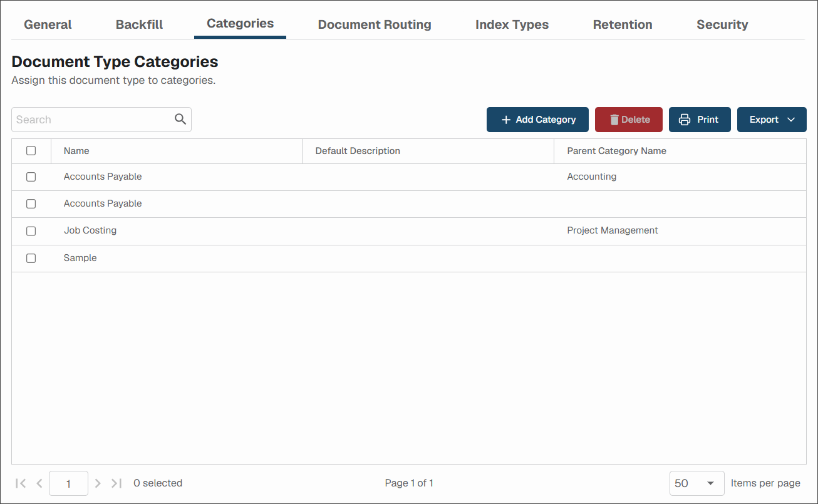Switch to the General tab
This screenshot has height=504, width=818.
(48, 24)
